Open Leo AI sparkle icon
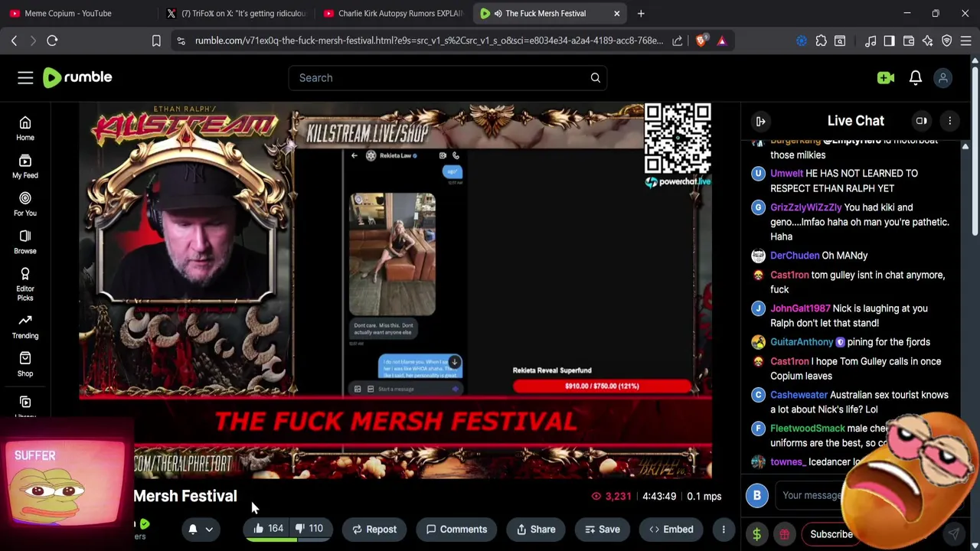Screen dimensions: 980x551 928,41
